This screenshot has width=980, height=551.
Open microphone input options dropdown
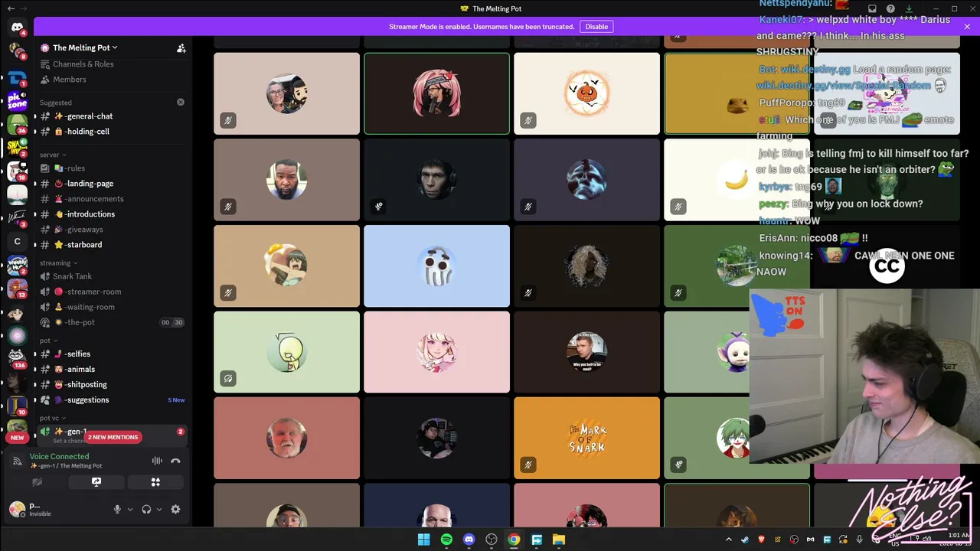pos(130,509)
